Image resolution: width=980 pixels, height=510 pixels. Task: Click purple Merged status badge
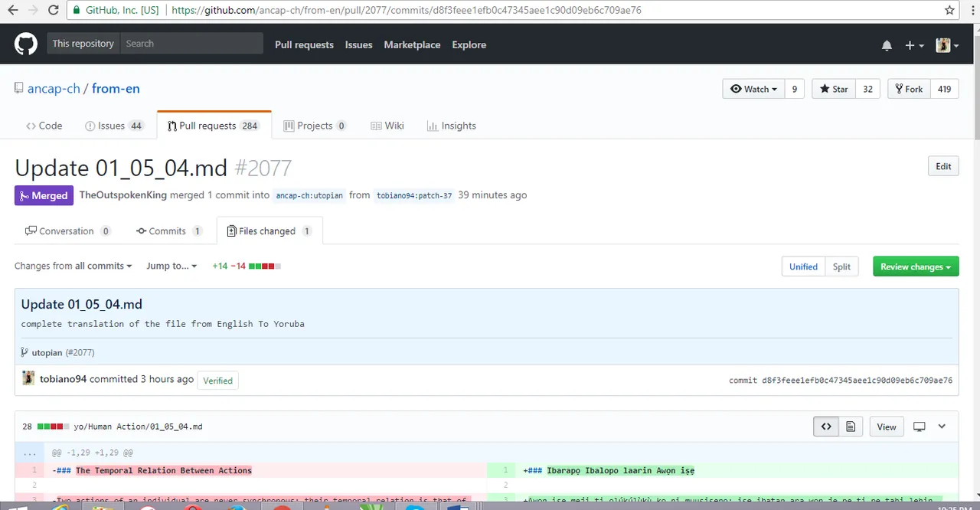click(44, 195)
